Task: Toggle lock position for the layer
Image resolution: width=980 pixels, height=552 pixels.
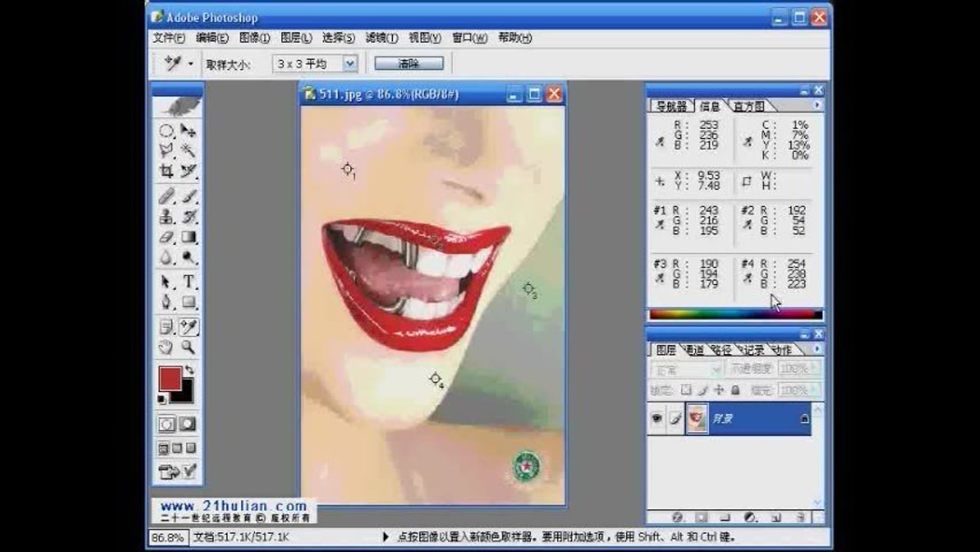Action: (x=720, y=389)
